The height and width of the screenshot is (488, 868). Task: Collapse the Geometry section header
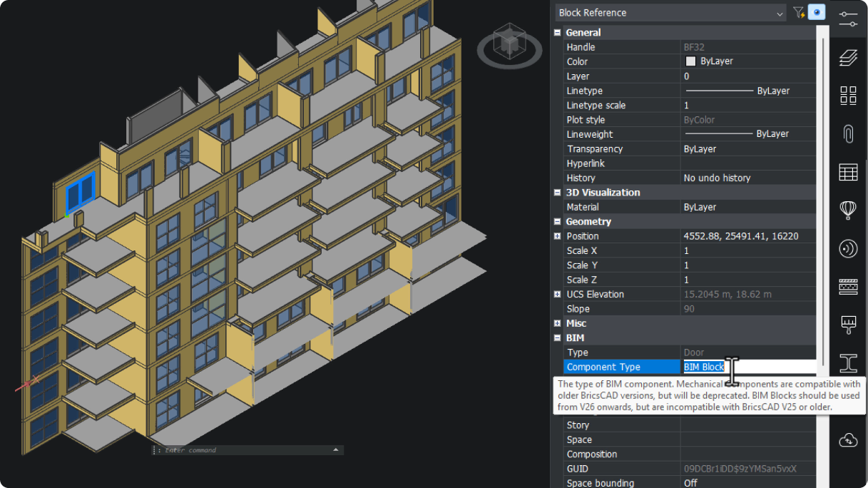pyautogui.click(x=557, y=221)
